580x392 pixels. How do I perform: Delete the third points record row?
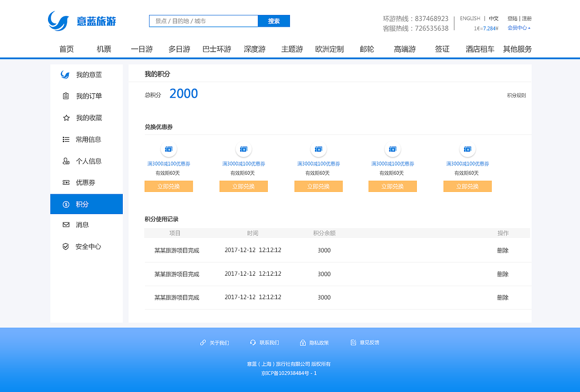click(x=503, y=298)
